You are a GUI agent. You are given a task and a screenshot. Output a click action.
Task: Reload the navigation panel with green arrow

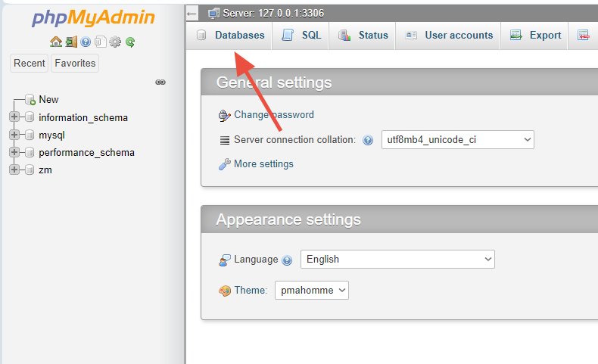[x=130, y=42]
